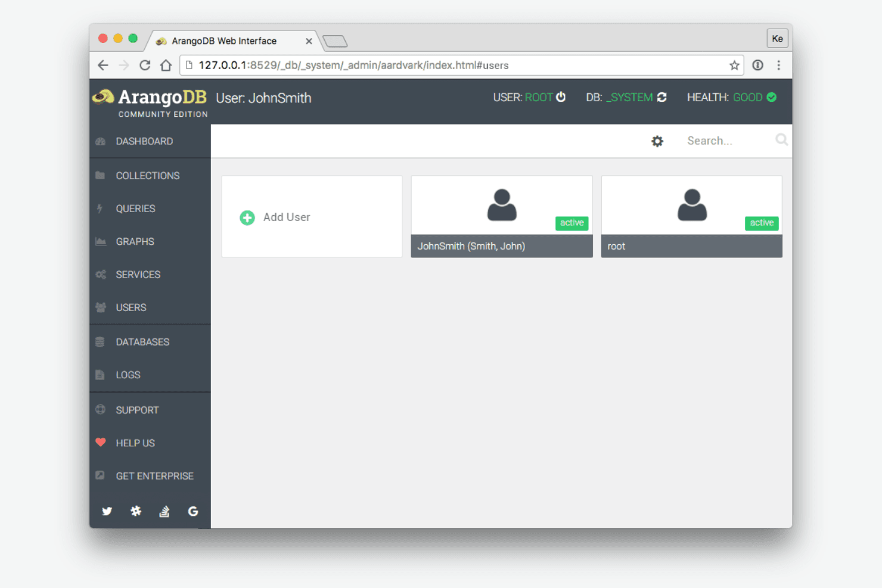Click the _SYSTEM database name
This screenshot has height=588, width=882.
[629, 97]
